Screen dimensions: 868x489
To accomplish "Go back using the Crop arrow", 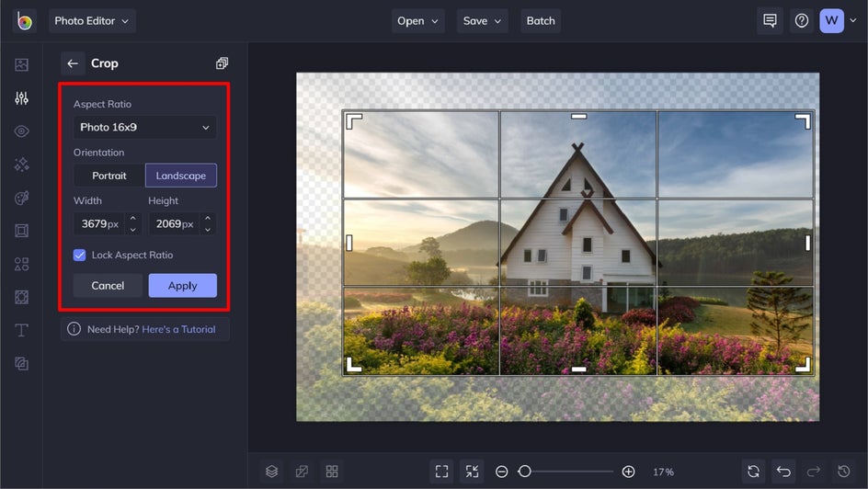I will coord(73,63).
